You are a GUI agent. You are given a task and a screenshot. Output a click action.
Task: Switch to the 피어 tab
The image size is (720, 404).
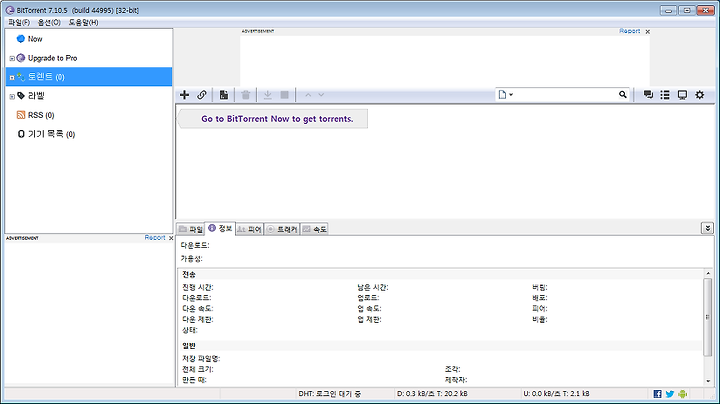pos(249,229)
